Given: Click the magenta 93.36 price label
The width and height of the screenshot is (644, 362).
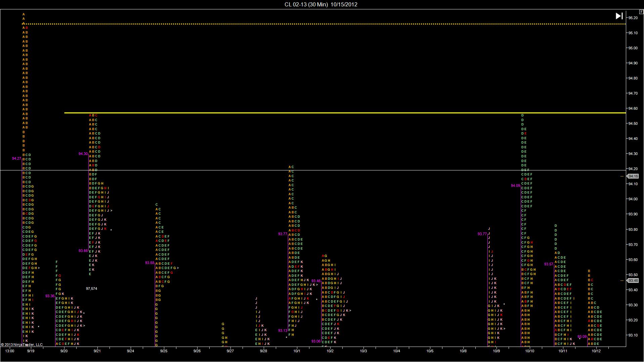Looking at the screenshot, I should tap(50, 296).
